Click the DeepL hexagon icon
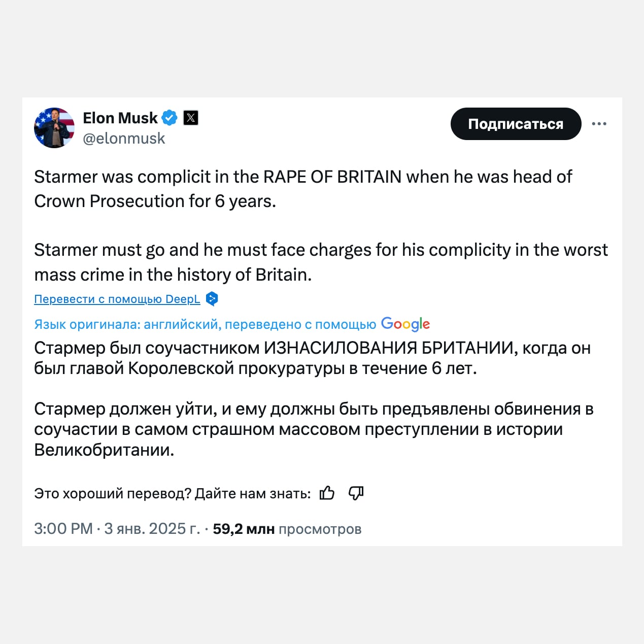This screenshot has height=644, width=644. [x=212, y=299]
